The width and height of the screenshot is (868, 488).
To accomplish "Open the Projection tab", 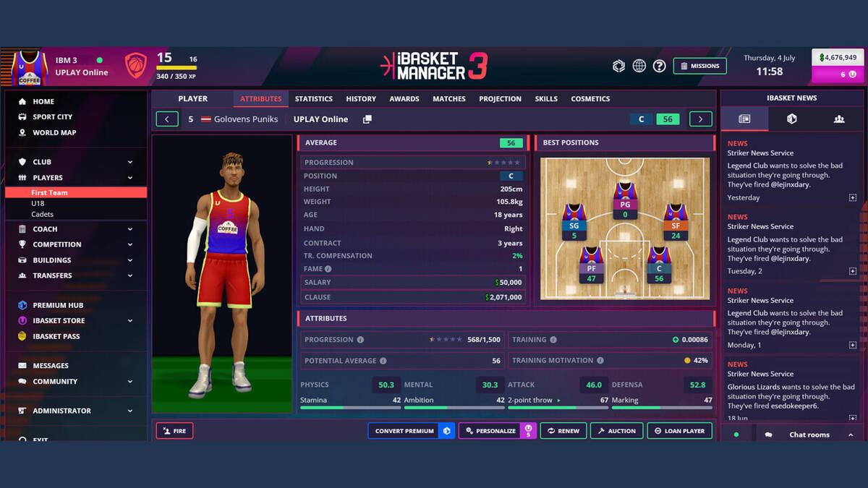I will (x=500, y=99).
